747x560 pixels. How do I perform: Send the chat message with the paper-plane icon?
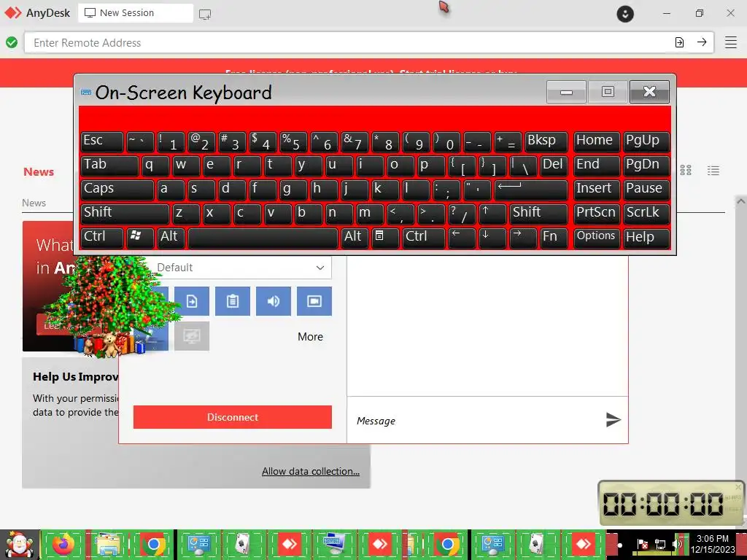tap(613, 419)
